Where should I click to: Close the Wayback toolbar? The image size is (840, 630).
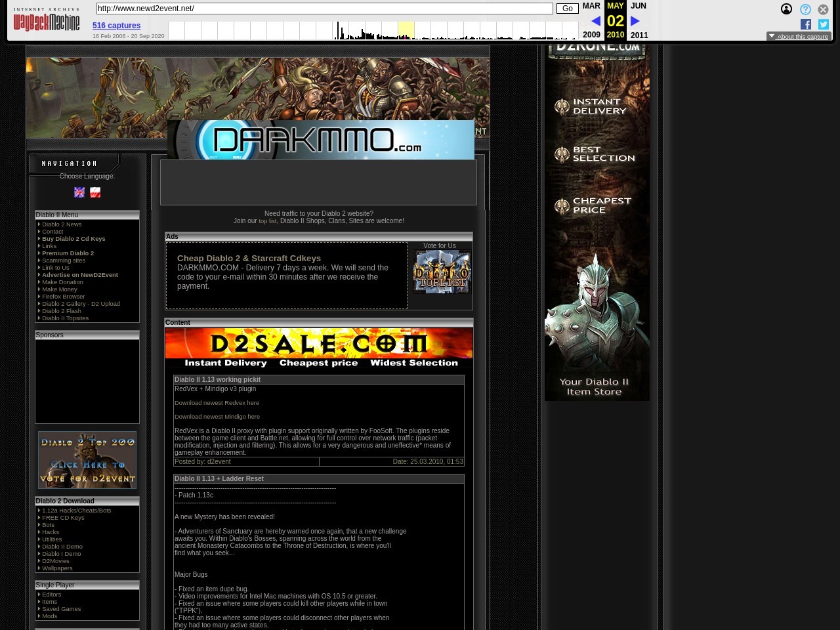[x=823, y=9]
